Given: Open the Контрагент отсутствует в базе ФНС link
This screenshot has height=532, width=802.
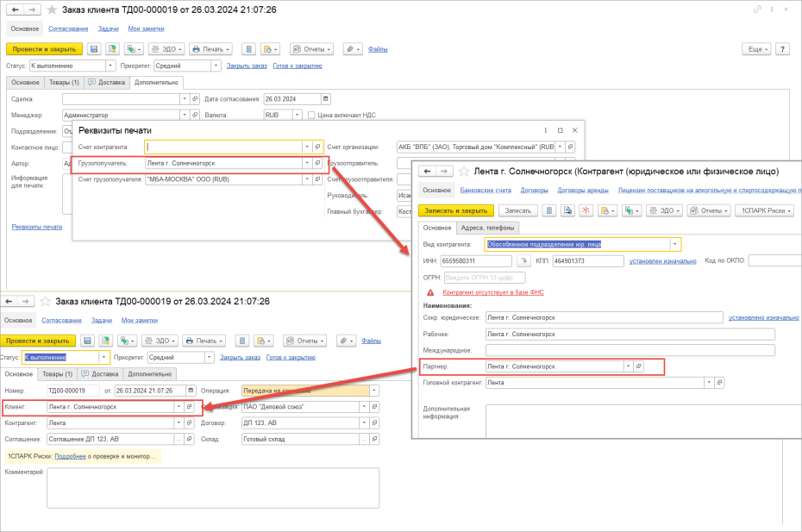Looking at the screenshot, I should [493, 292].
